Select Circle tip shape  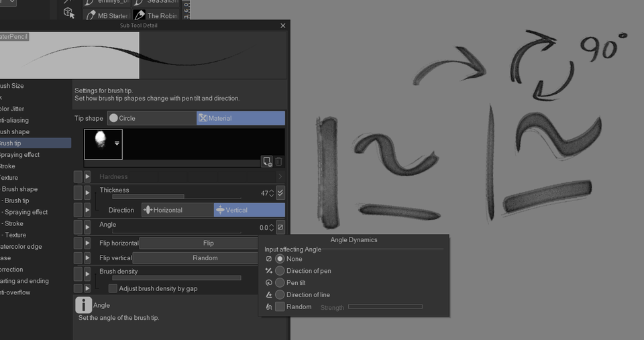152,118
